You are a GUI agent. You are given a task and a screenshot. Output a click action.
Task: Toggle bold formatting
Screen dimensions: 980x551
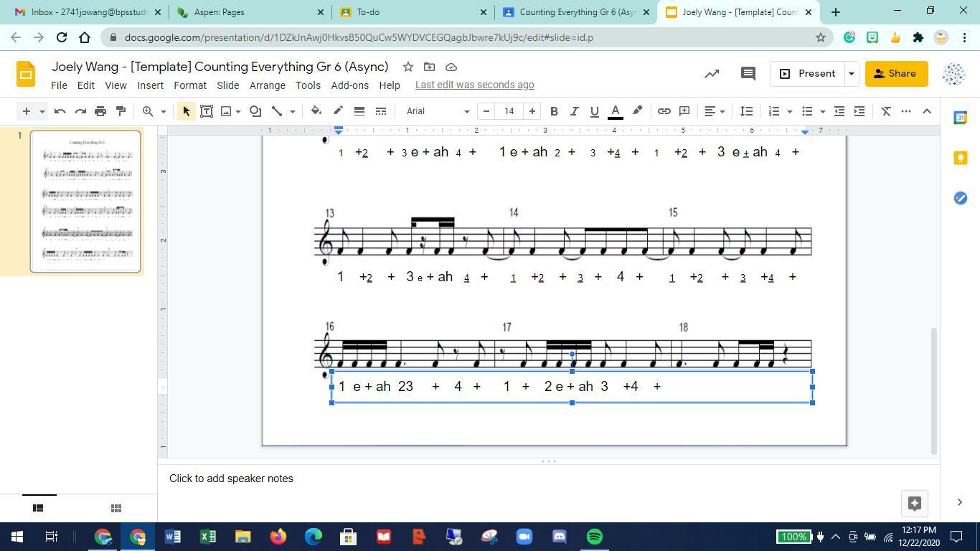553,111
